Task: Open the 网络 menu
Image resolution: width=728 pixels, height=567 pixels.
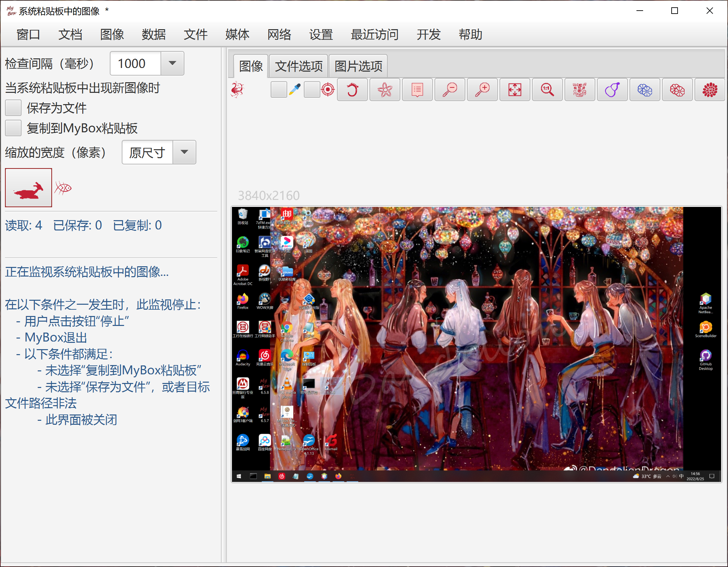Action: point(279,35)
